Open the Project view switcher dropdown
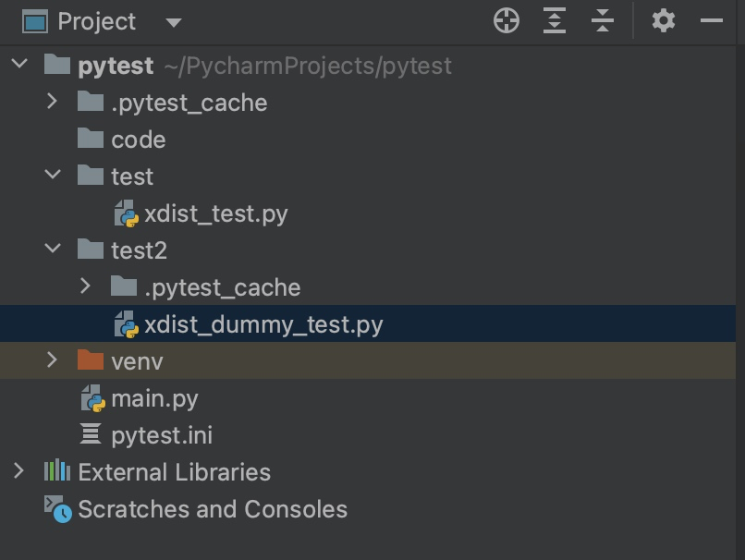The height and width of the screenshot is (560, 745). [x=174, y=20]
